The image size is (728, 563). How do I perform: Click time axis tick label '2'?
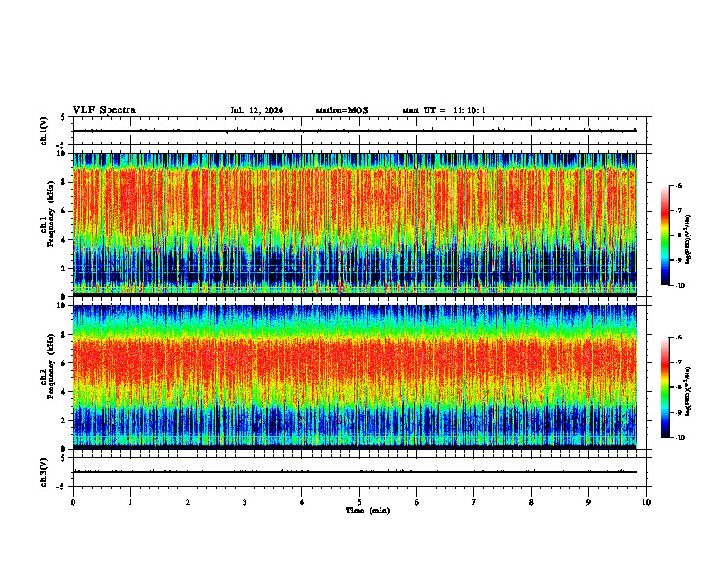click(188, 502)
